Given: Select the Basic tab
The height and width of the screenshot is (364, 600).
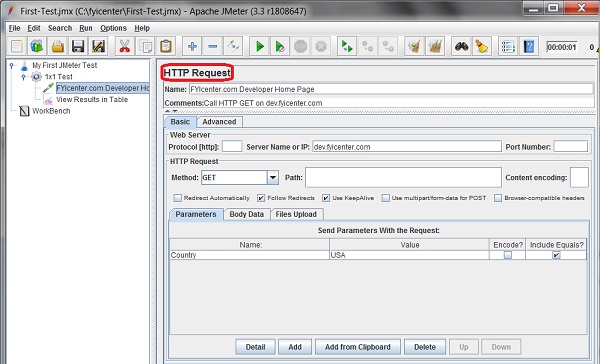Looking at the screenshot, I should 180,122.
